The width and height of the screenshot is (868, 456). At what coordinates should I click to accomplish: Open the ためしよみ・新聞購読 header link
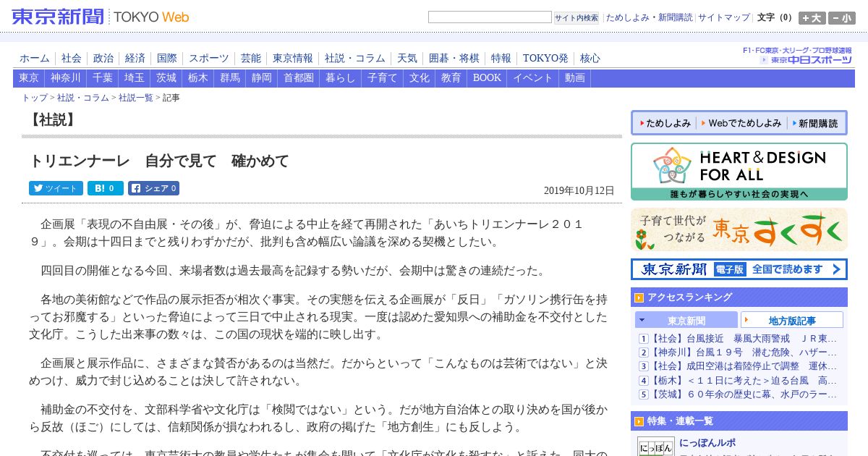point(649,17)
